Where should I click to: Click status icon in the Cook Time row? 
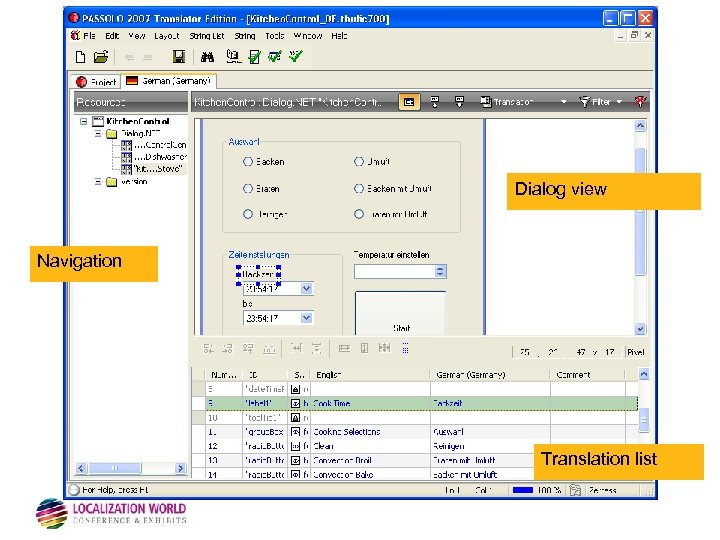(295, 404)
